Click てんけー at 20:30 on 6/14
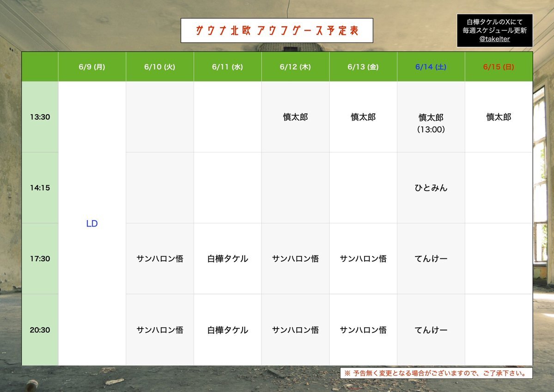The width and height of the screenshot is (554, 392). (x=431, y=330)
